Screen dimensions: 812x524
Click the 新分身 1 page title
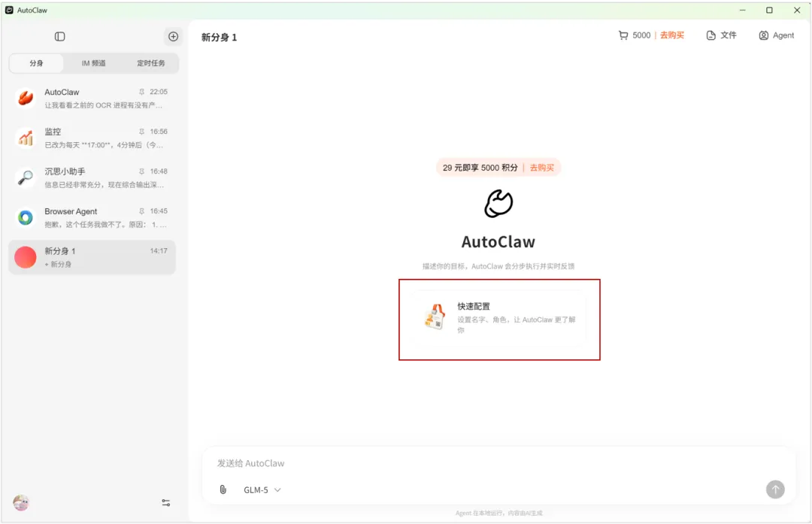tap(219, 38)
